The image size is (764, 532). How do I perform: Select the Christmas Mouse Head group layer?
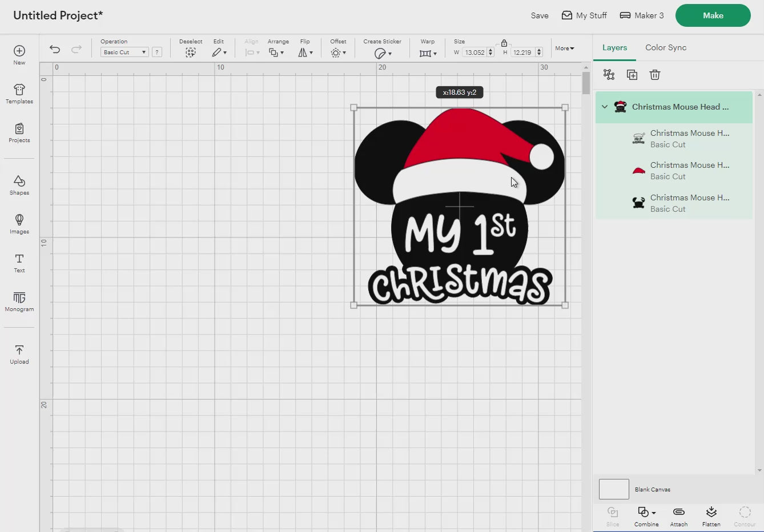(x=674, y=107)
